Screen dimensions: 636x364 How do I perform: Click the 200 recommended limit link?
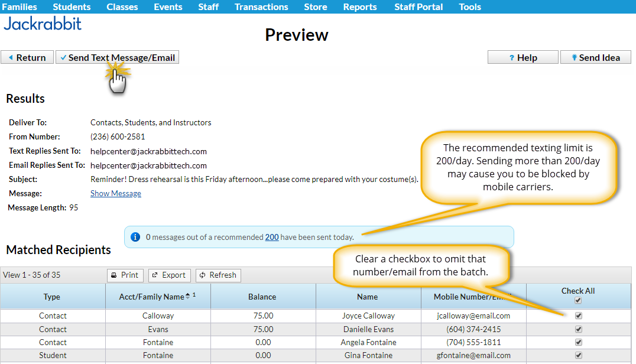tap(272, 237)
